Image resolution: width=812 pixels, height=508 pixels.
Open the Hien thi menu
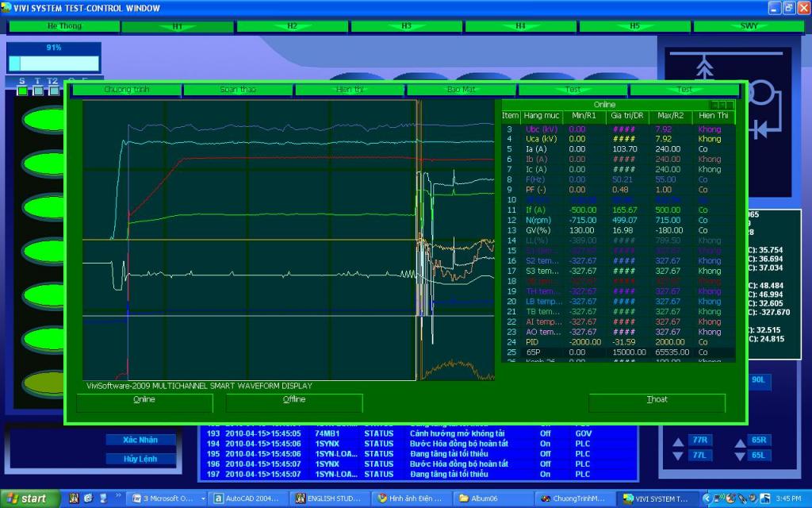pos(350,90)
